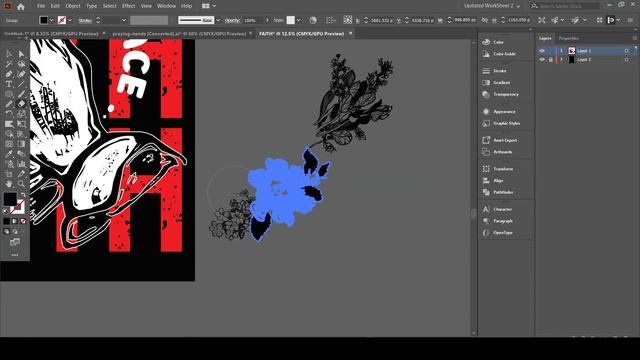Image resolution: width=640 pixels, height=360 pixels.
Task: Open the Window menu
Action: pos(167,6)
